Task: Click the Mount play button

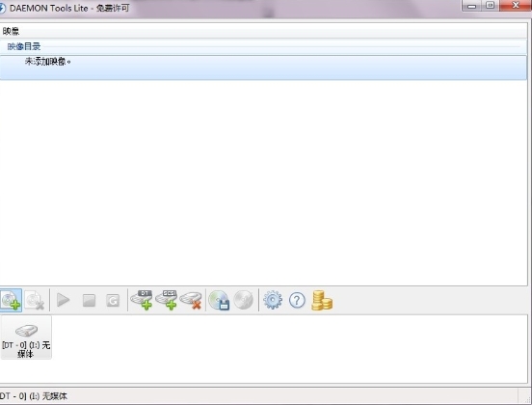Action: click(63, 300)
